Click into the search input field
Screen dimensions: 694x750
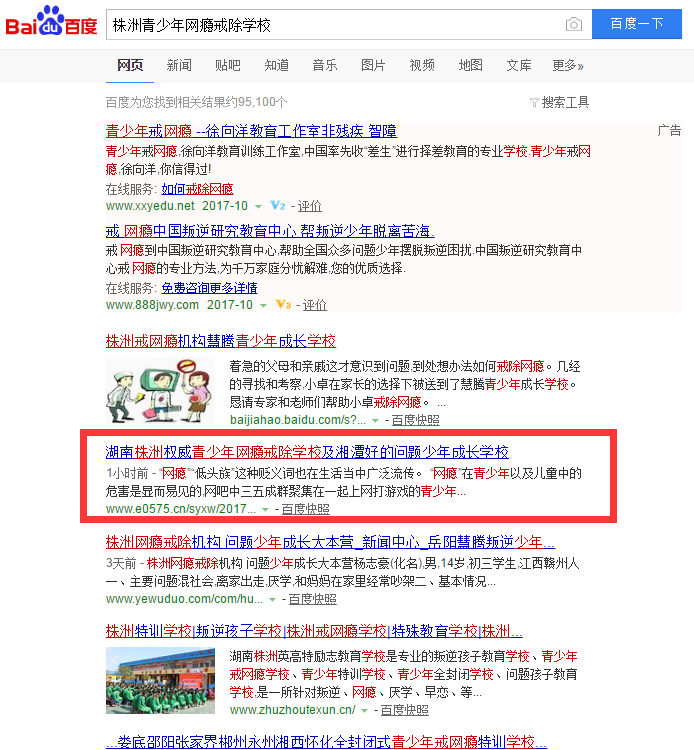click(x=335, y=24)
